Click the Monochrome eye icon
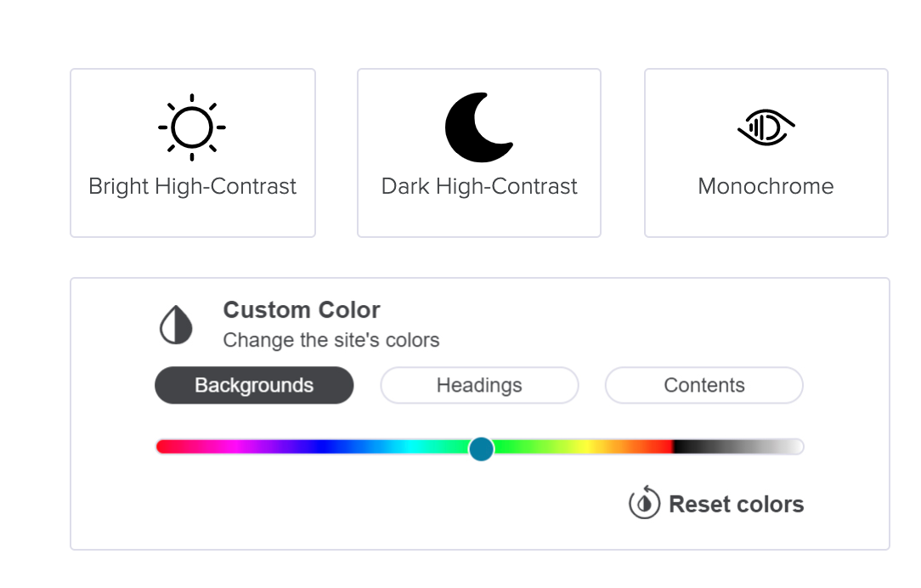Screen dimensions: 921x588 766,127
